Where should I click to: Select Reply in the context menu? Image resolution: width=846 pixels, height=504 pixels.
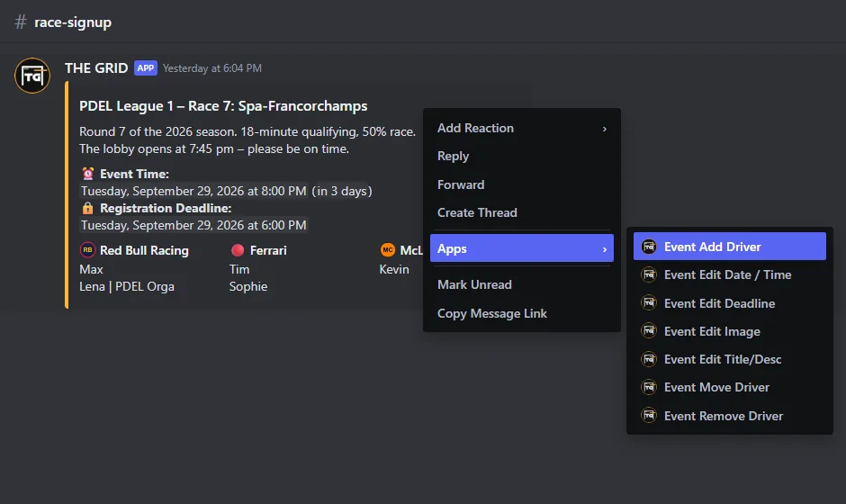click(522, 157)
